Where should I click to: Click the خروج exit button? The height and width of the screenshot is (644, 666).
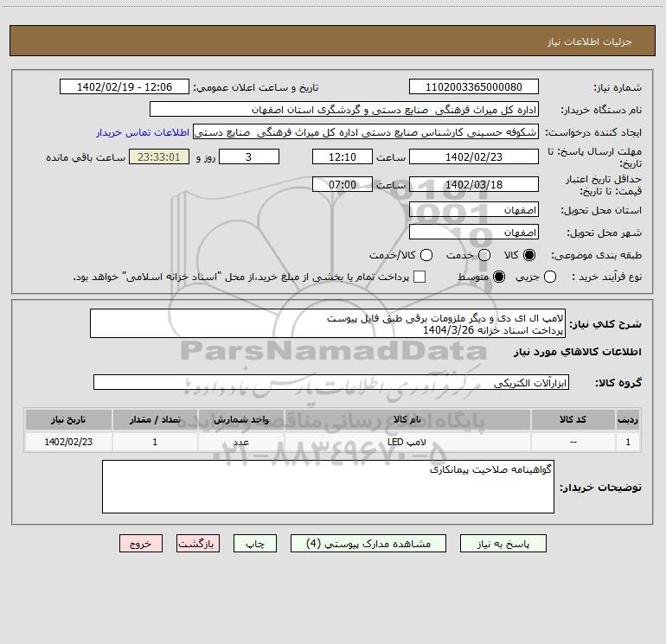141,544
